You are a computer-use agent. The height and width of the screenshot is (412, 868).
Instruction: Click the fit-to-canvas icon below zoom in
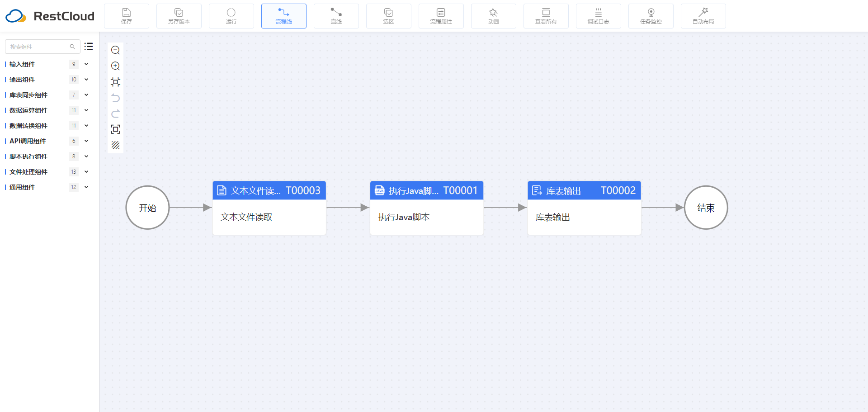115,82
